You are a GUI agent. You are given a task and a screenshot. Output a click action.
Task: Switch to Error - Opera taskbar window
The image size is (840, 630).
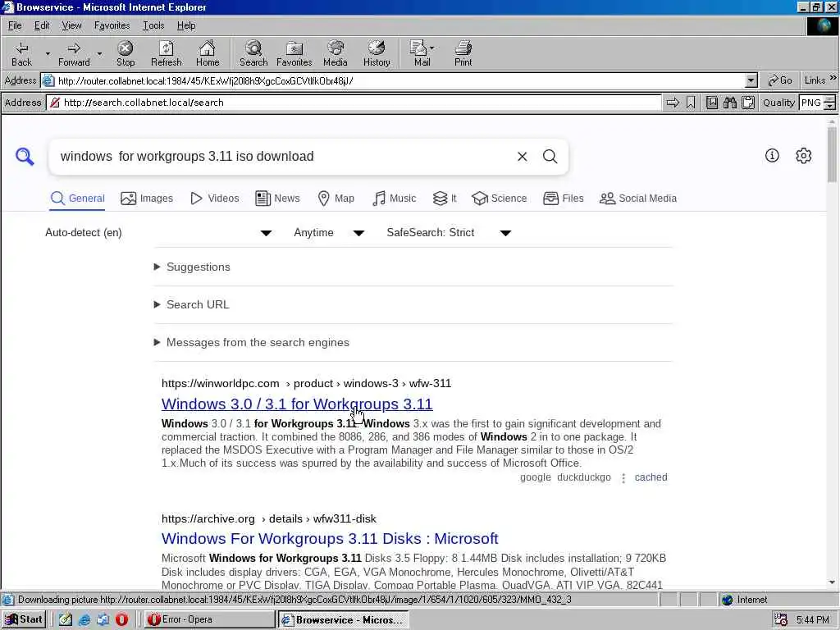[209, 619]
